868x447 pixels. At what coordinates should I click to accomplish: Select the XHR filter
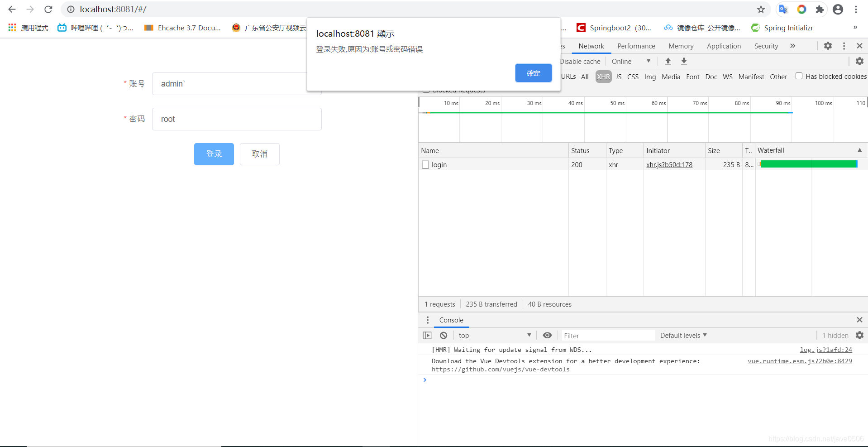(603, 77)
